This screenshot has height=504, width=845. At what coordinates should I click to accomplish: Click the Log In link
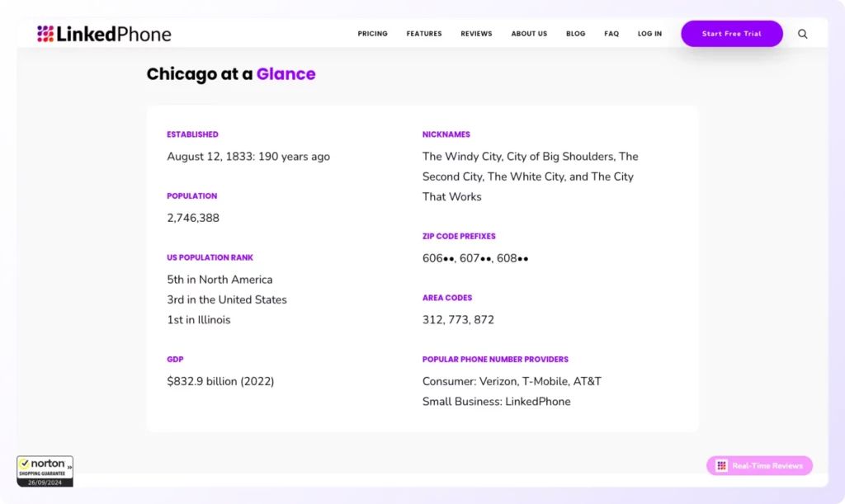point(649,34)
